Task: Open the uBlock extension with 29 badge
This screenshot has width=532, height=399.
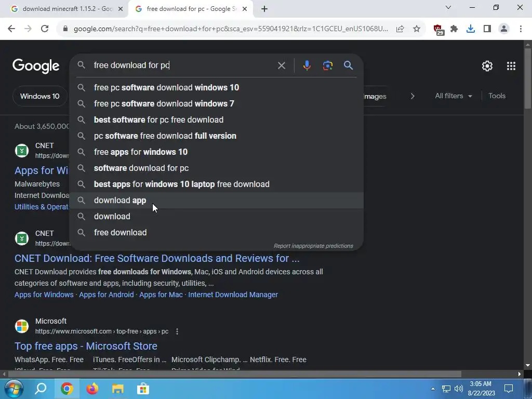Action: (x=438, y=30)
